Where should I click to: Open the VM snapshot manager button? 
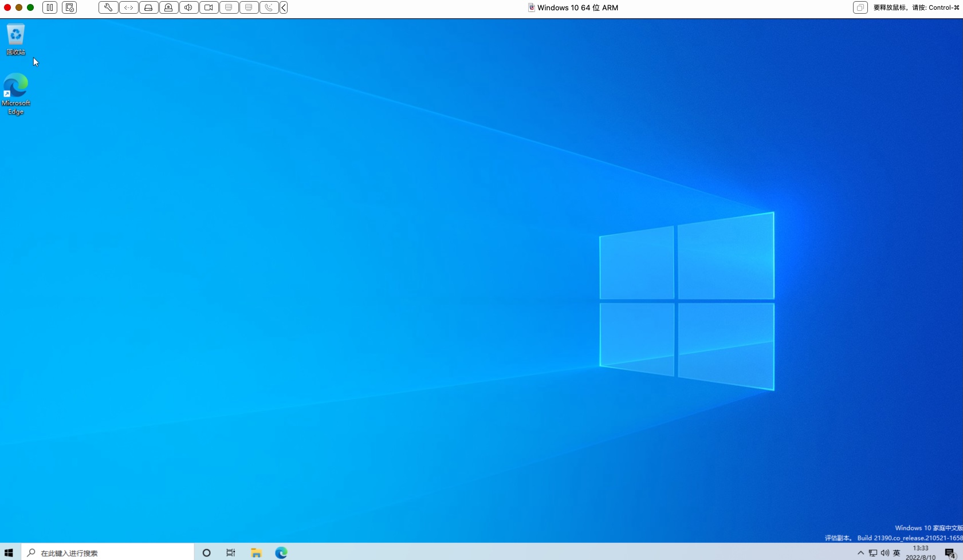coord(69,7)
